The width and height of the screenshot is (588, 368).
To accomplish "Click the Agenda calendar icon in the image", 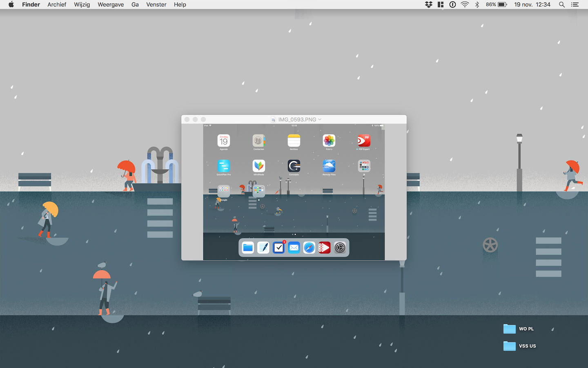I will [x=224, y=141].
